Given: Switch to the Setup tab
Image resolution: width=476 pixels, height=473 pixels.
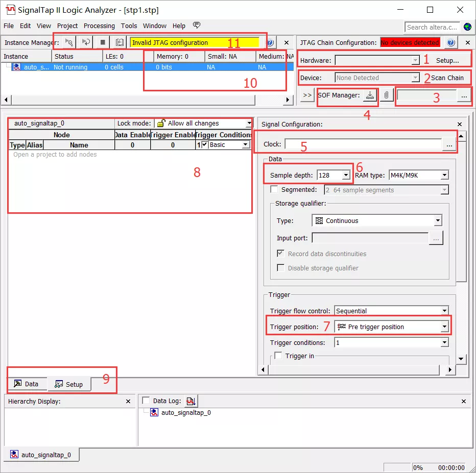Looking at the screenshot, I should point(69,384).
